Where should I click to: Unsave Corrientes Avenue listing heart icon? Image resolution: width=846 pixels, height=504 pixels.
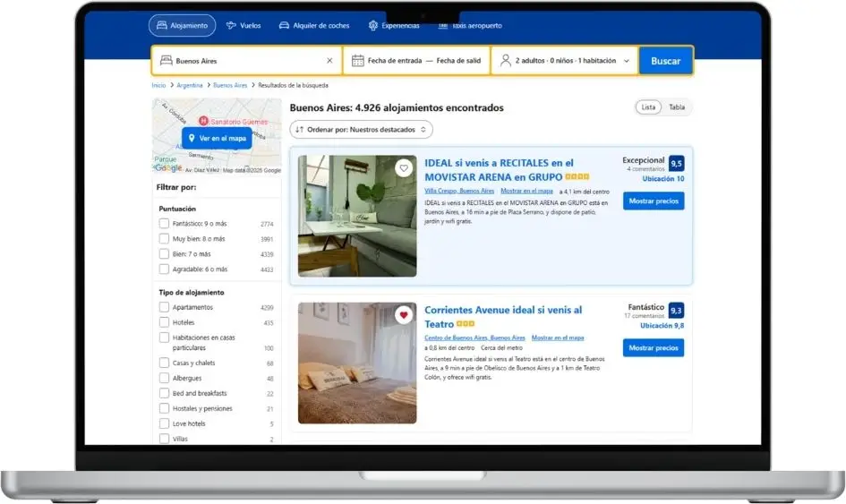[x=404, y=315]
